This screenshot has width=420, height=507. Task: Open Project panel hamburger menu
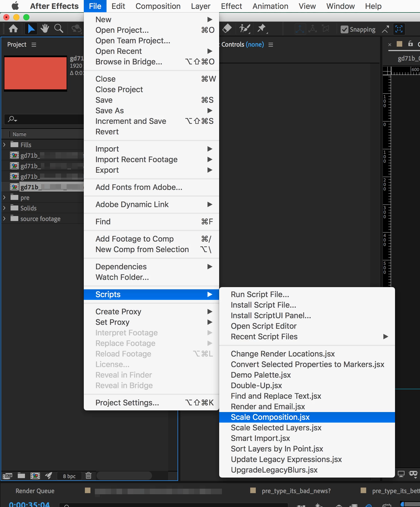(34, 45)
